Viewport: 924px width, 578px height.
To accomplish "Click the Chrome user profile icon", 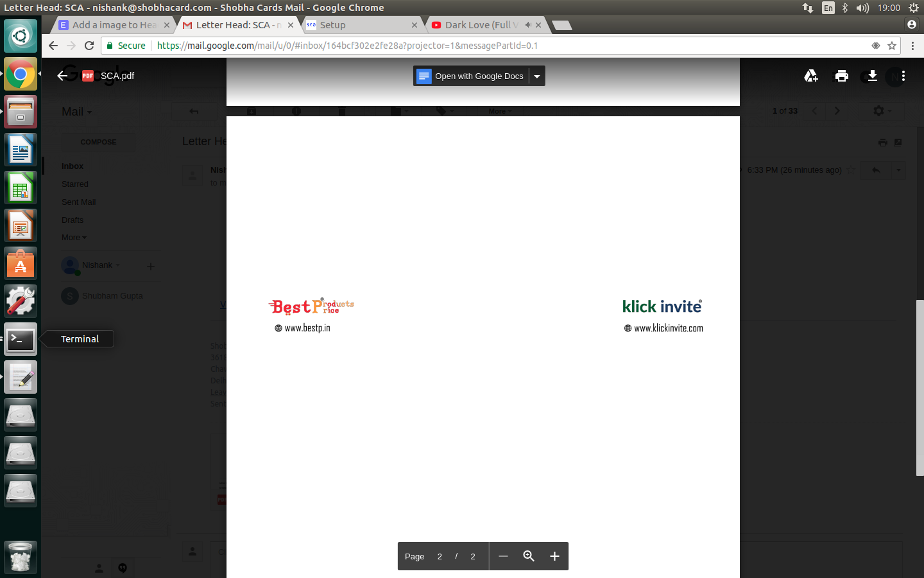I will (x=911, y=24).
